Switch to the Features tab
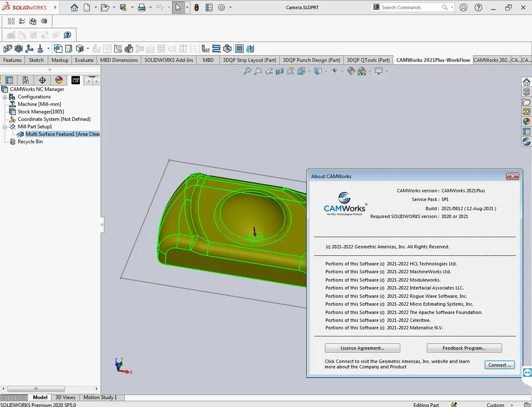The height and width of the screenshot is (407, 532). pyautogui.click(x=12, y=60)
